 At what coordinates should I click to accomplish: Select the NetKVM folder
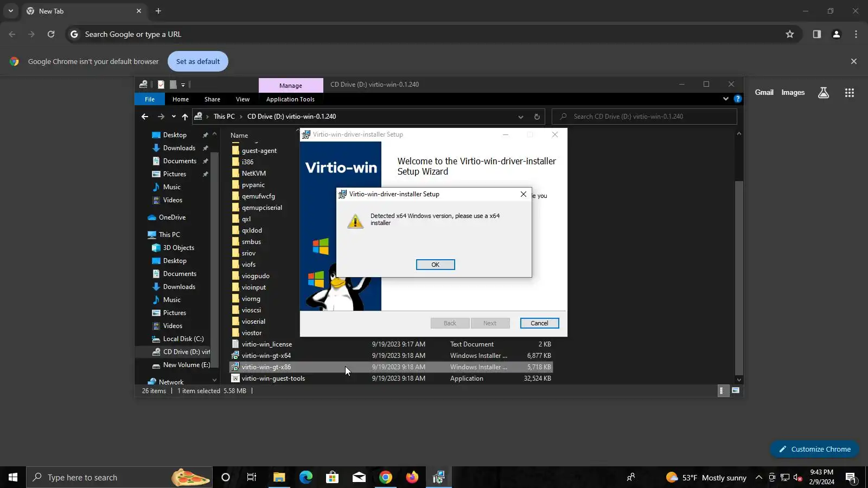pyautogui.click(x=253, y=174)
